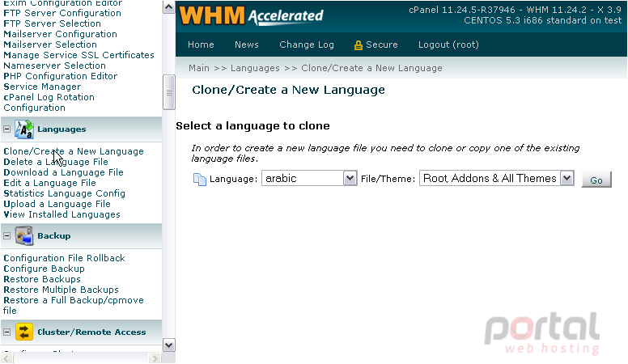Open Restore a Full Backup/cpmove file
The image size is (628, 364).
74,305
